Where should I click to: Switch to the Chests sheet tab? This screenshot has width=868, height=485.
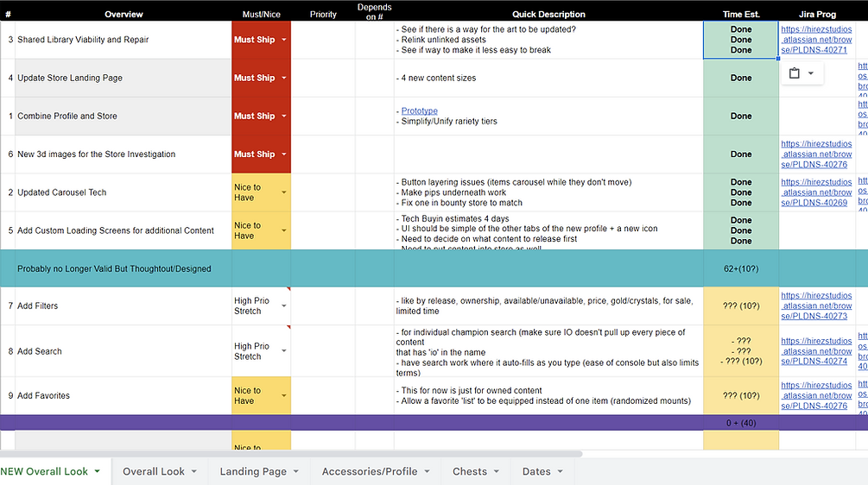pos(470,472)
